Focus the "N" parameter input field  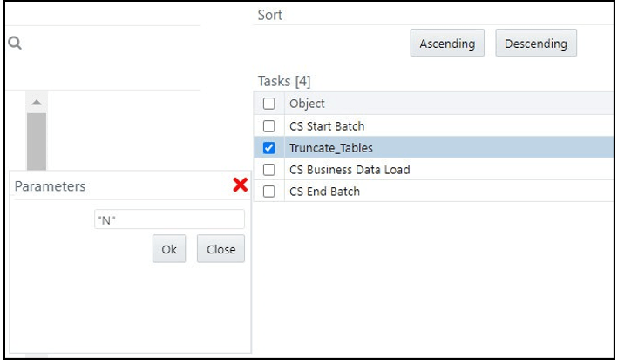click(168, 219)
